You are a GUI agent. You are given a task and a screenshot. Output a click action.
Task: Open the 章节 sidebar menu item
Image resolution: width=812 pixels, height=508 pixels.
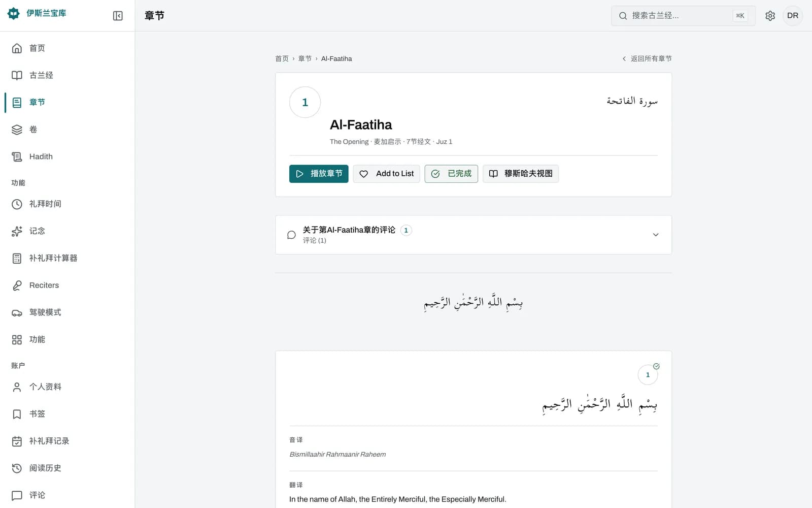pos(67,102)
